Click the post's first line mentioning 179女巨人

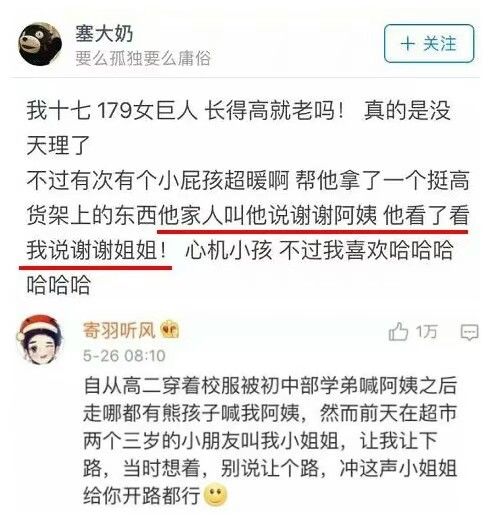pos(238,110)
